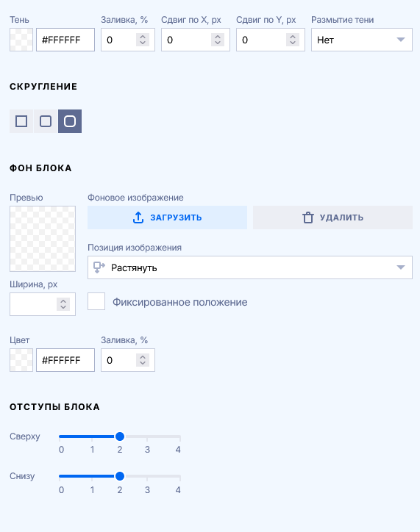Select the square corners rounding option
Screen dimensions: 420x532
coord(21,121)
